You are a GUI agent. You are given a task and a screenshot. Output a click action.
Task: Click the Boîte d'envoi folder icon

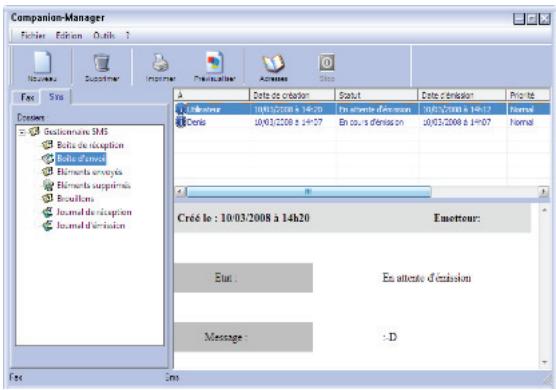48,158
